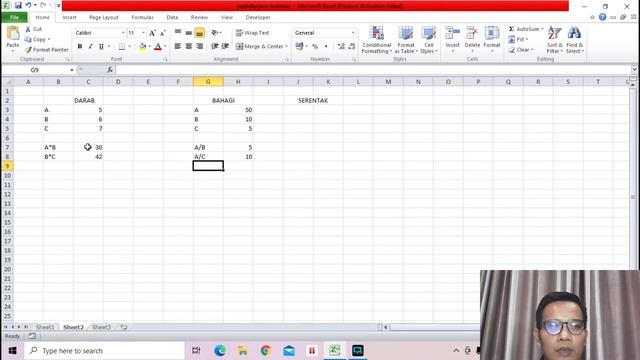Open the General number format dropdown
The width and height of the screenshot is (640, 360).
coord(353,33)
